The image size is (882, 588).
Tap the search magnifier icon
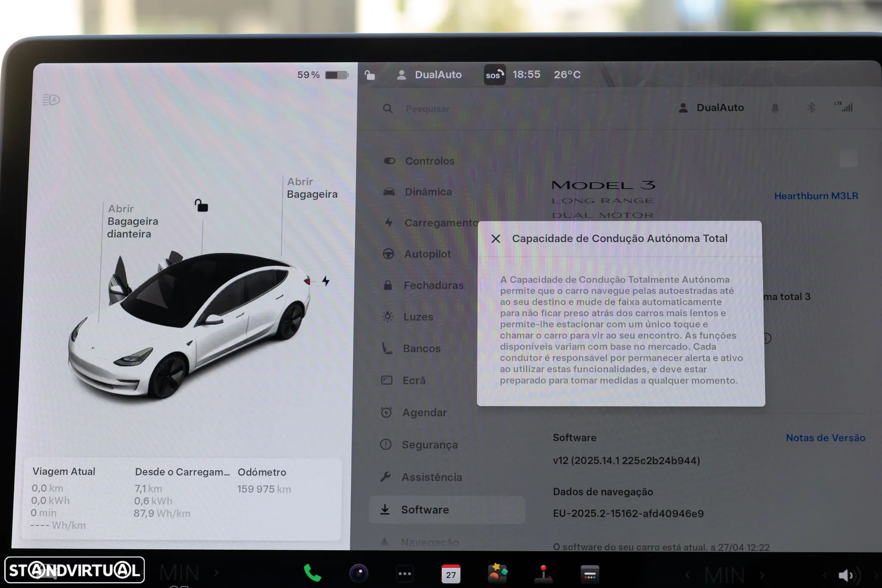click(388, 109)
